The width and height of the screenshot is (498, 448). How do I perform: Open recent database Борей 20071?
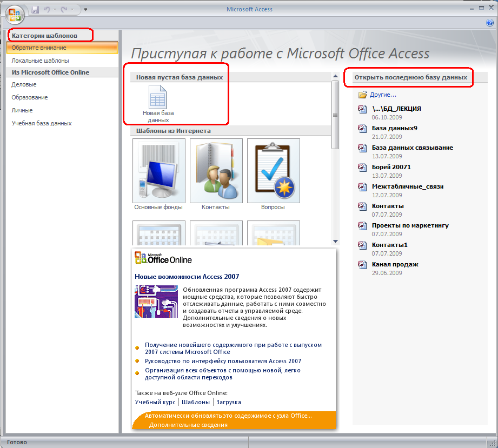tap(391, 167)
